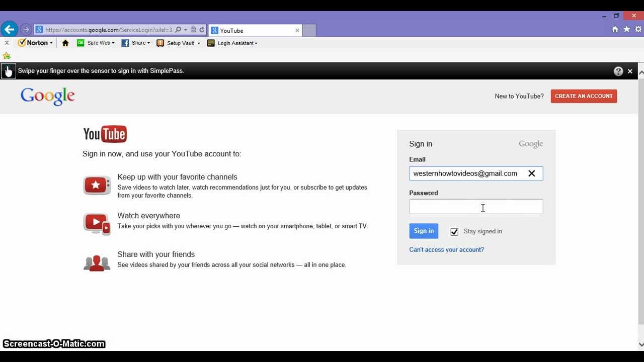Viewport: 644px width, 362px height.
Task: Expand the Login Assistant dropdown
Action: [256, 43]
